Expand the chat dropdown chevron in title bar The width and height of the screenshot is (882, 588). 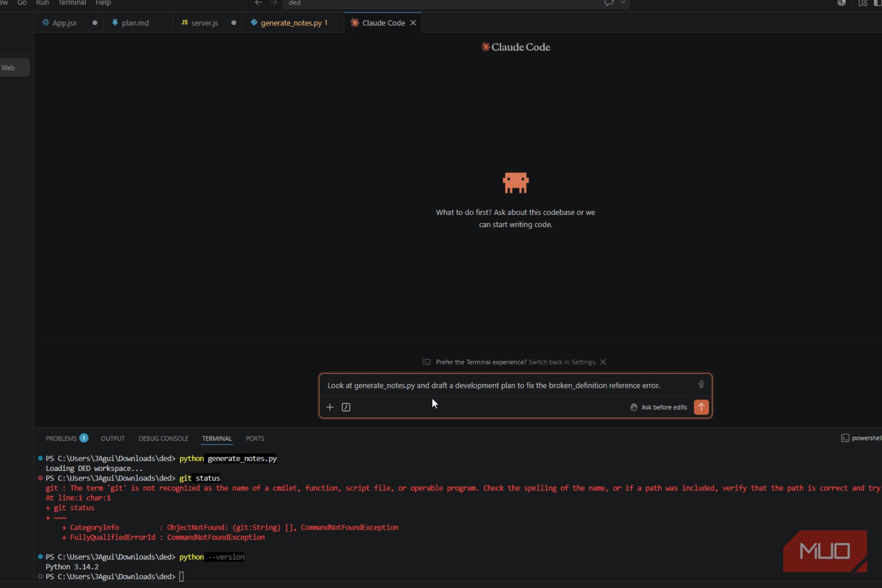coord(623,3)
